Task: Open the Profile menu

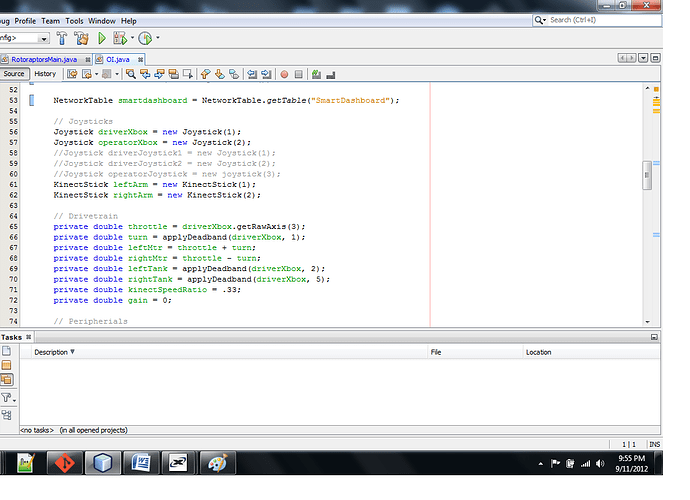Action: point(25,21)
